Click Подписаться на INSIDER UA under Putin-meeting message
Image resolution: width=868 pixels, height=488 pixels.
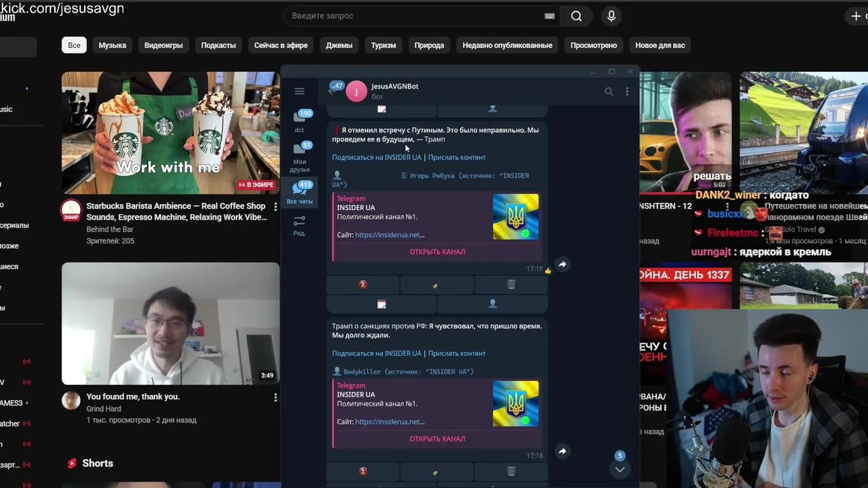coord(376,157)
